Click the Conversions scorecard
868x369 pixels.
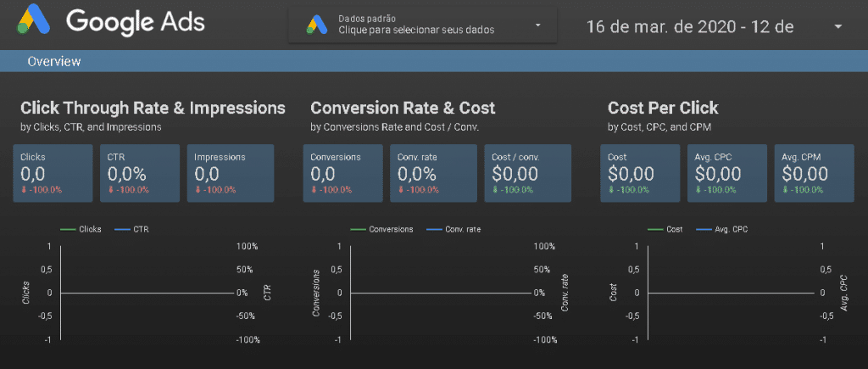[342, 173]
